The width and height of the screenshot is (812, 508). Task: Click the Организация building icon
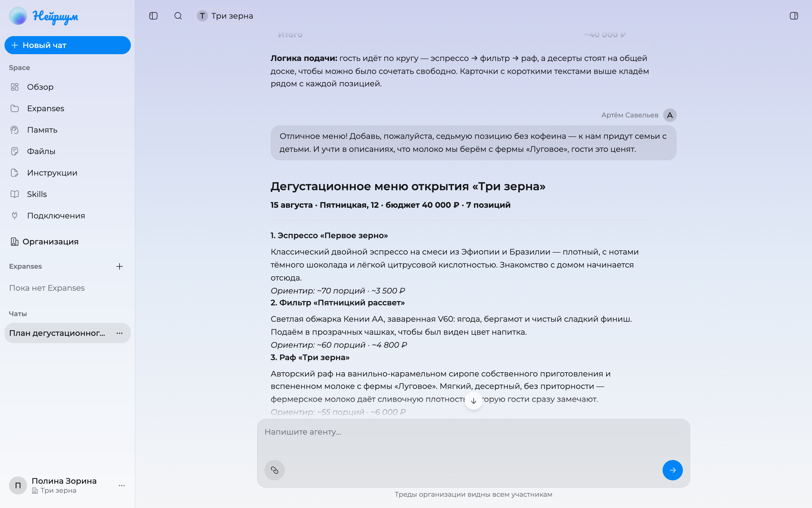tap(14, 242)
